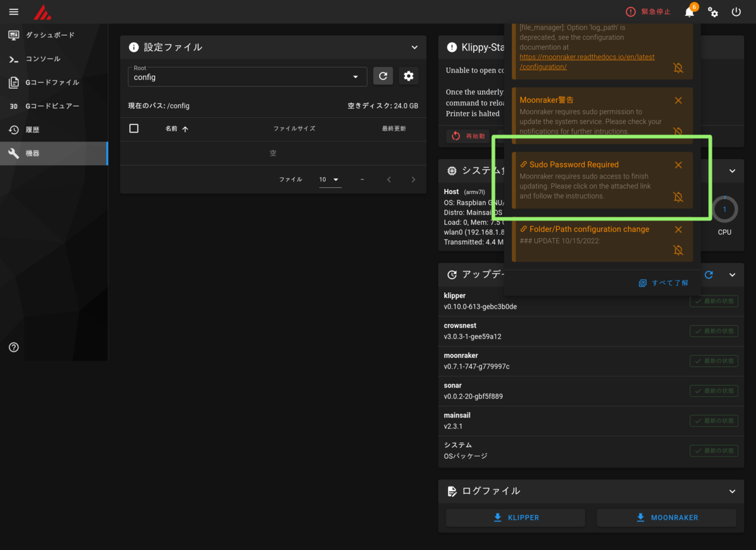Collapse the update manager panel chevron
756x550 pixels.
click(732, 275)
